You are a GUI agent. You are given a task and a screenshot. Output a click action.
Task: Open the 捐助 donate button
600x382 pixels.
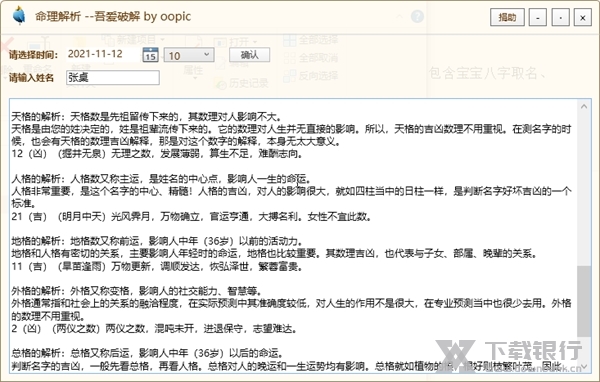pos(507,18)
